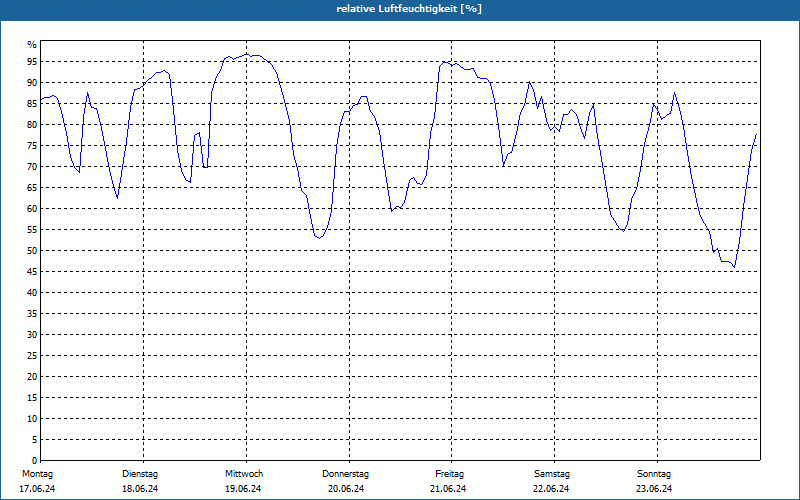Select the y-axis label '20'
The image size is (800, 500).
click(32, 377)
